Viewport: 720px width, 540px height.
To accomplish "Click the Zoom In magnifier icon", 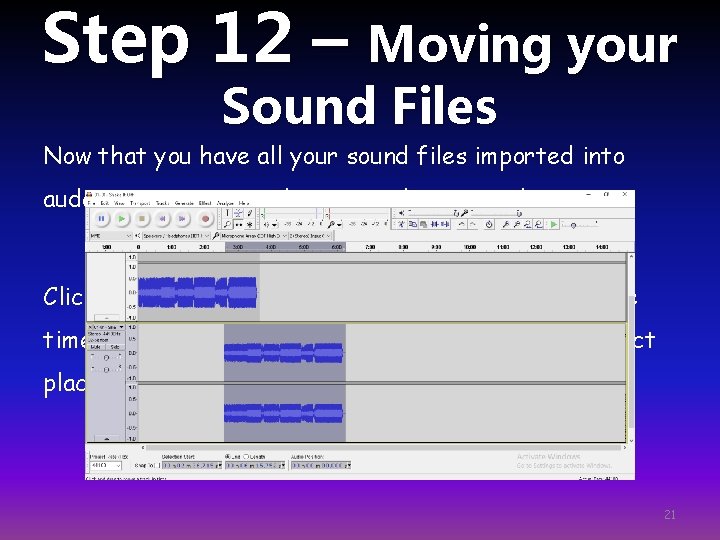I will (x=506, y=224).
